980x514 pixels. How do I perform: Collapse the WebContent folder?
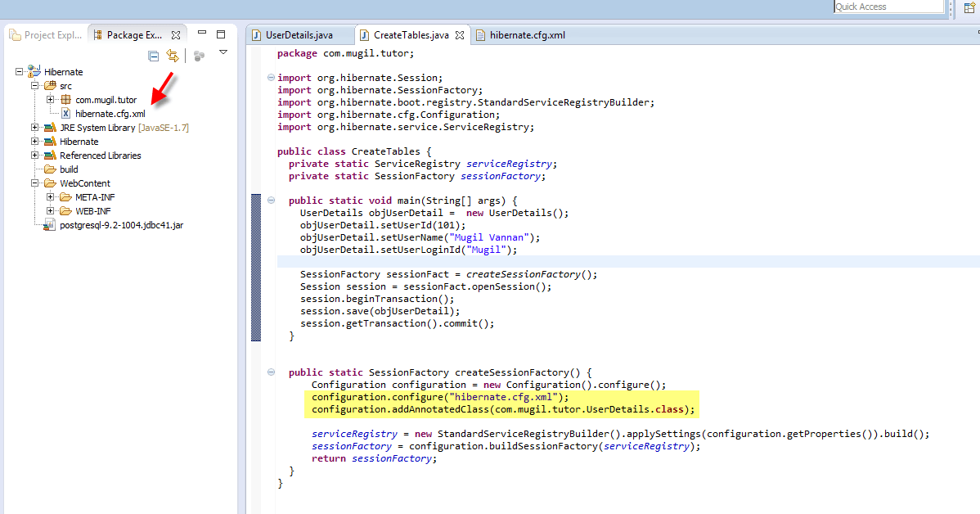[34, 183]
